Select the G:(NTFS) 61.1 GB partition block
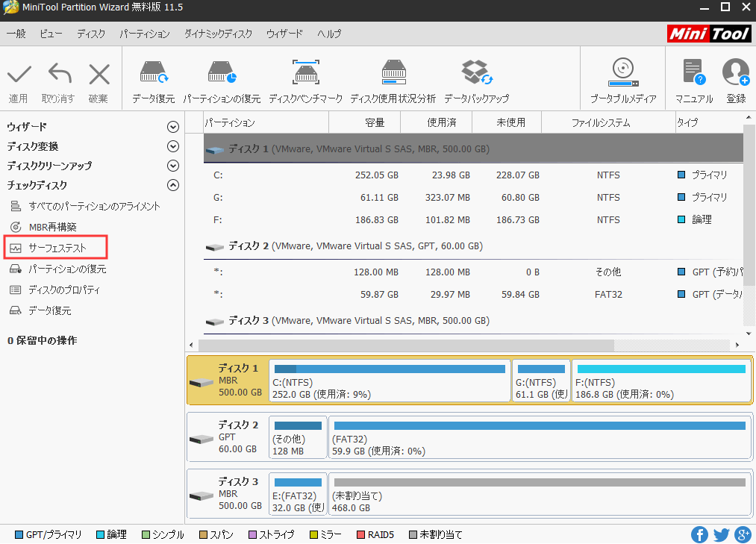The height and width of the screenshot is (544, 756). (541, 381)
